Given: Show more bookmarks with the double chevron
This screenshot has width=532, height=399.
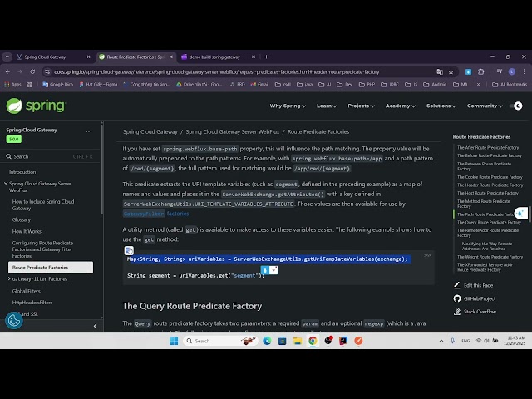Looking at the screenshot, I should coord(479,84).
